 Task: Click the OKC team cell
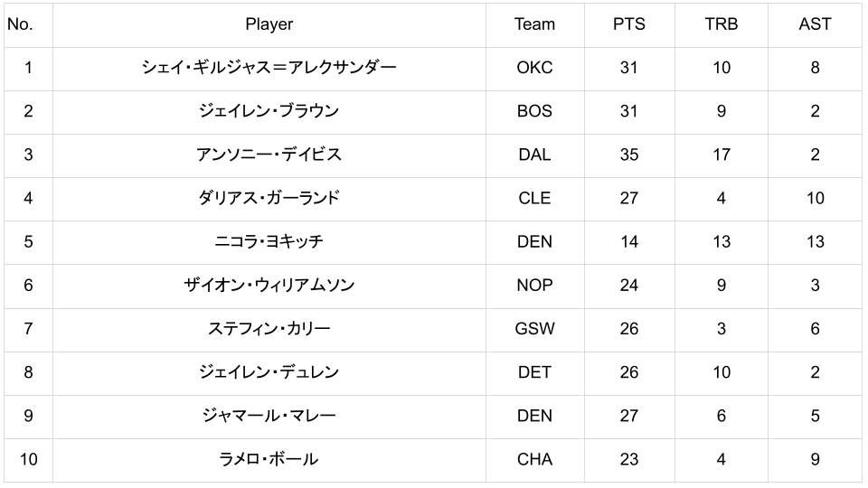[534, 68]
